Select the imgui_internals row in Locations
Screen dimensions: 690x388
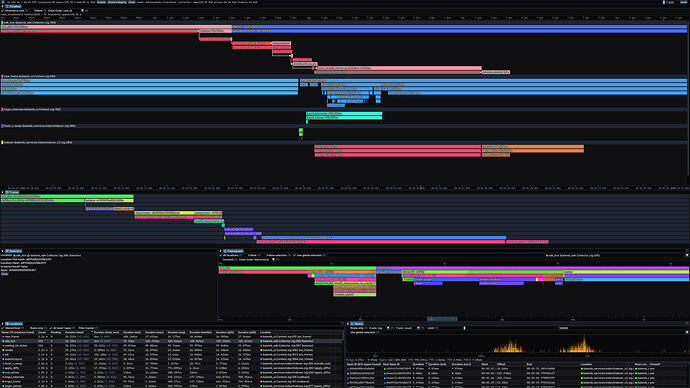[x=172, y=377]
